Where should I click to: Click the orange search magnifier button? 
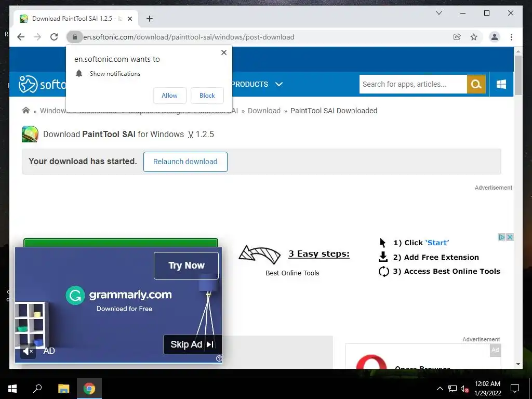(476, 84)
